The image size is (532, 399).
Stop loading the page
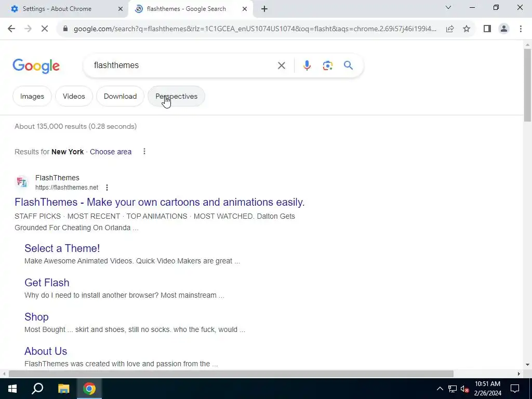click(x=45, y=29)
